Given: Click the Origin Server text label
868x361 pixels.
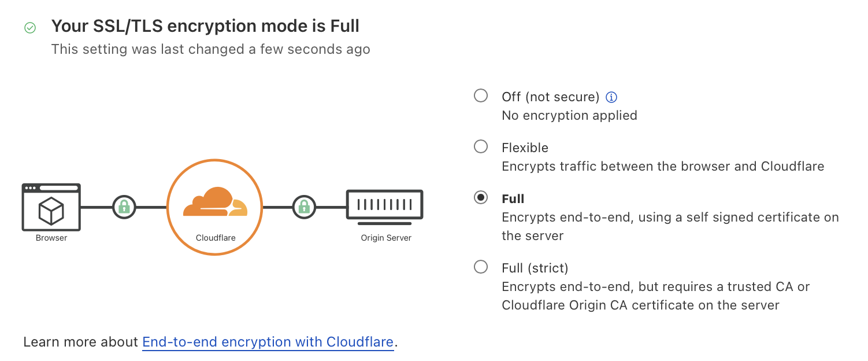Looking at the screenshot, I should [385, 238].
